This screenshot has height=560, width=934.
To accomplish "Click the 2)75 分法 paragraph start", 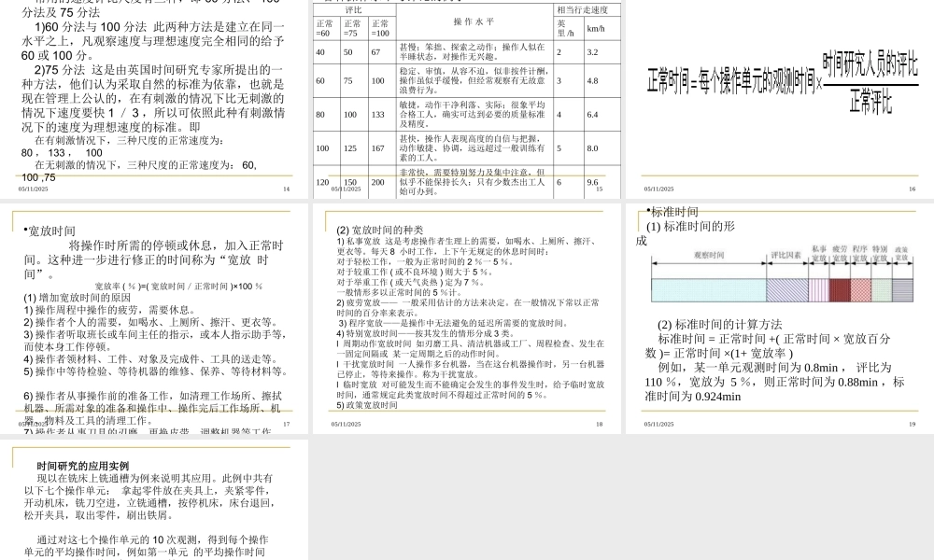I will click(60, 70).
